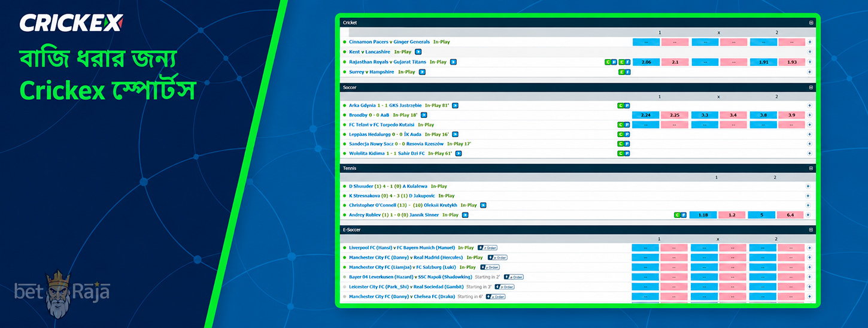Open Liverpool FC (Hansi) v FC Bayern Munich match
The image size is (868, 328).
tap(402, 248)
